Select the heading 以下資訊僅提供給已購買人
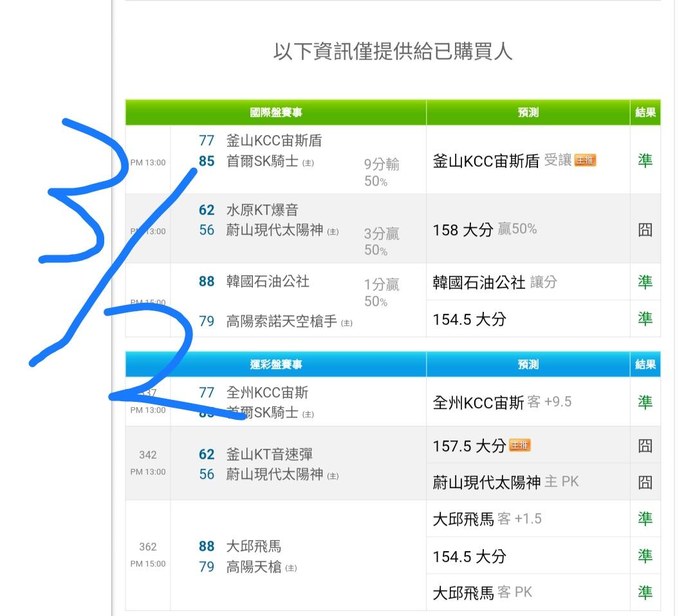 (393, 51)
